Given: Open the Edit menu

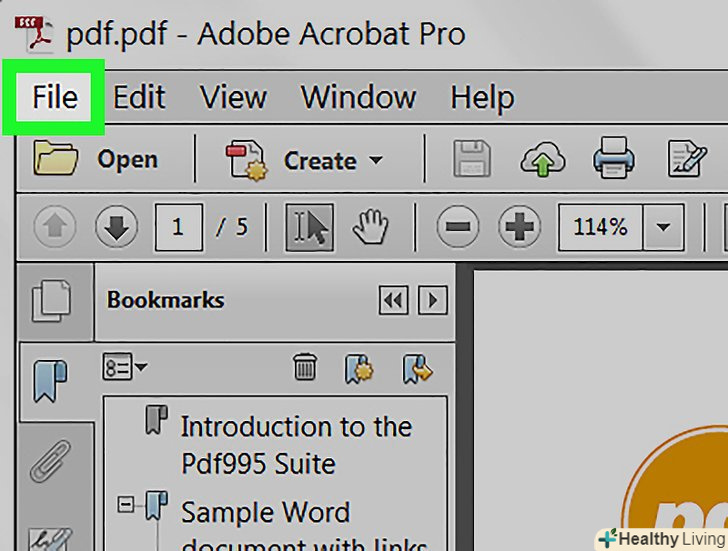Looking at the screenshot, I should tap(139, 97).
